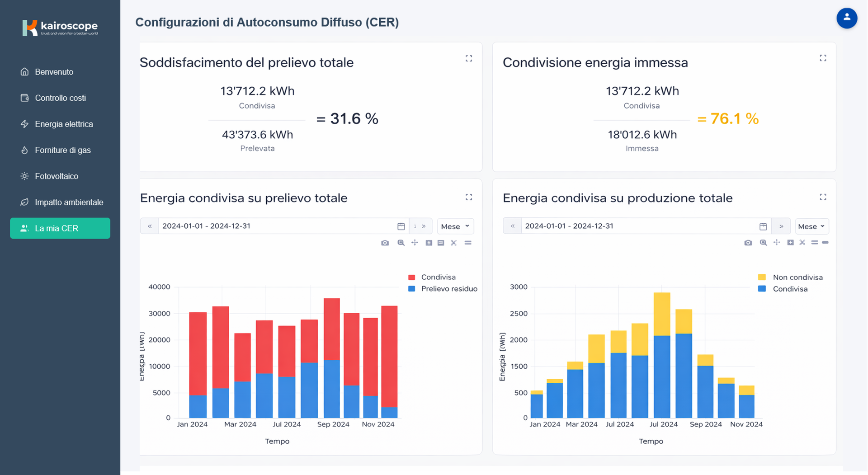The height and width of the screenshot is (475, 868).
Task: Download left chart as image via camera icon
Action: click(385, 243)
